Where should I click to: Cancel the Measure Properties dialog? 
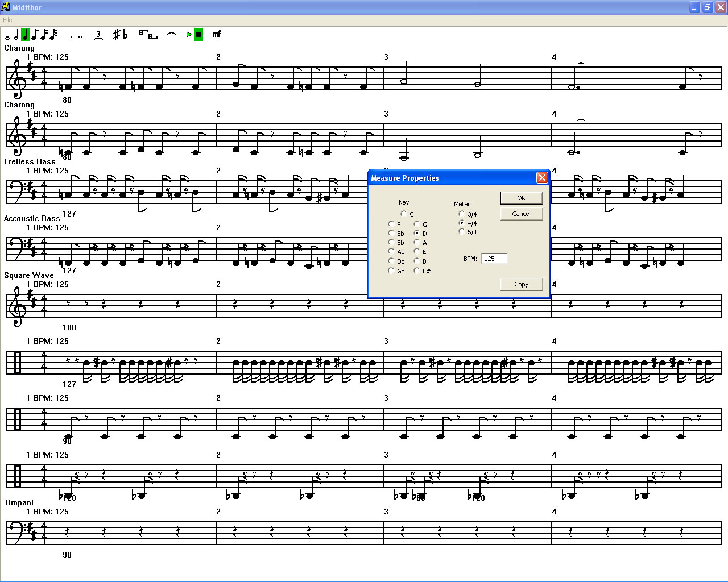[x=522, y=214]
